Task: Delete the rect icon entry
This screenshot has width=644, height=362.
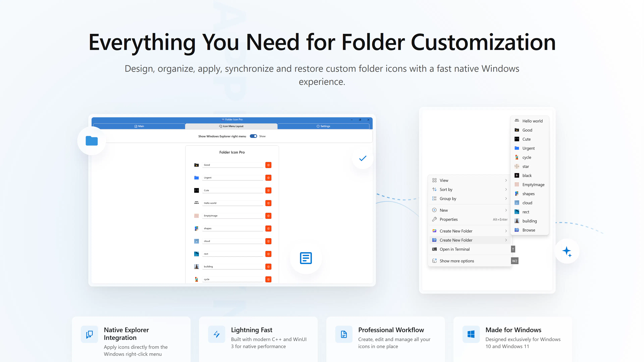Action: point(268,254)
